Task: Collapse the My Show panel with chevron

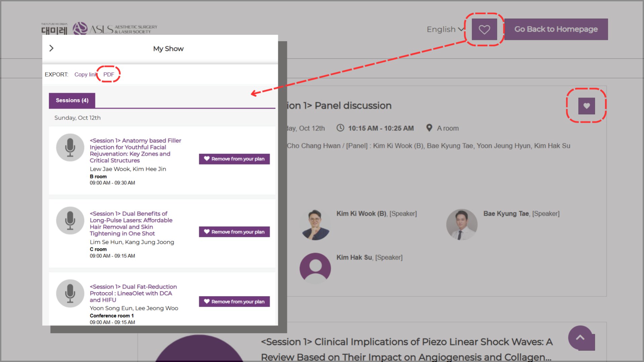Action: click(x=51, y=48)
